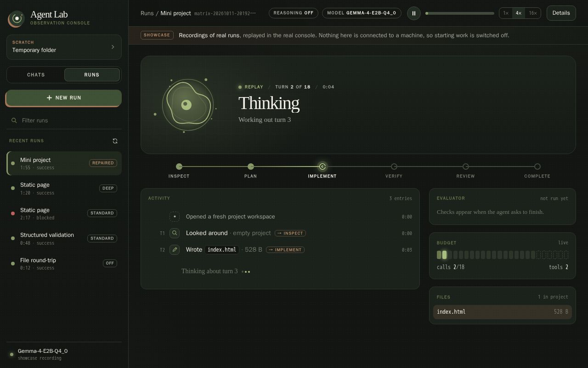Viewport: 588px width, 368px height.
Task: Click the index.html chip in activity log
Action: click(222, 250)
